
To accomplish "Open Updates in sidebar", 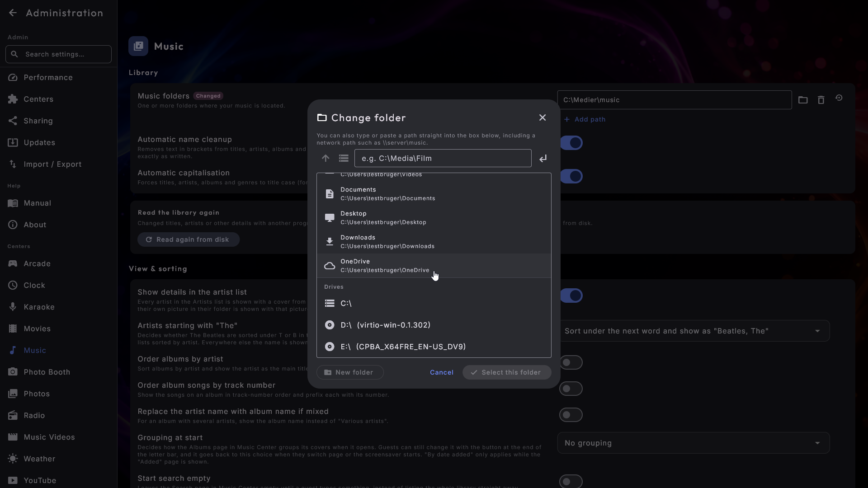I will (x=58, y=143).
